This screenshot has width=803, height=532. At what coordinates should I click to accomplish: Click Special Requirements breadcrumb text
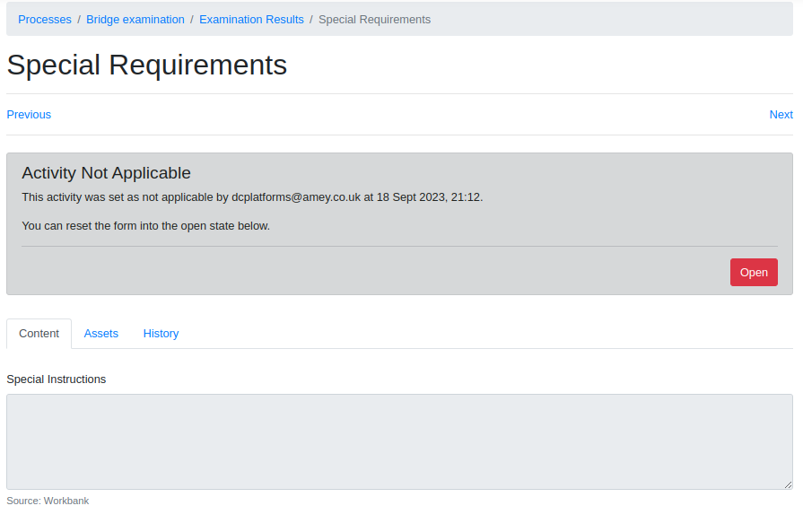click(374, 19)
